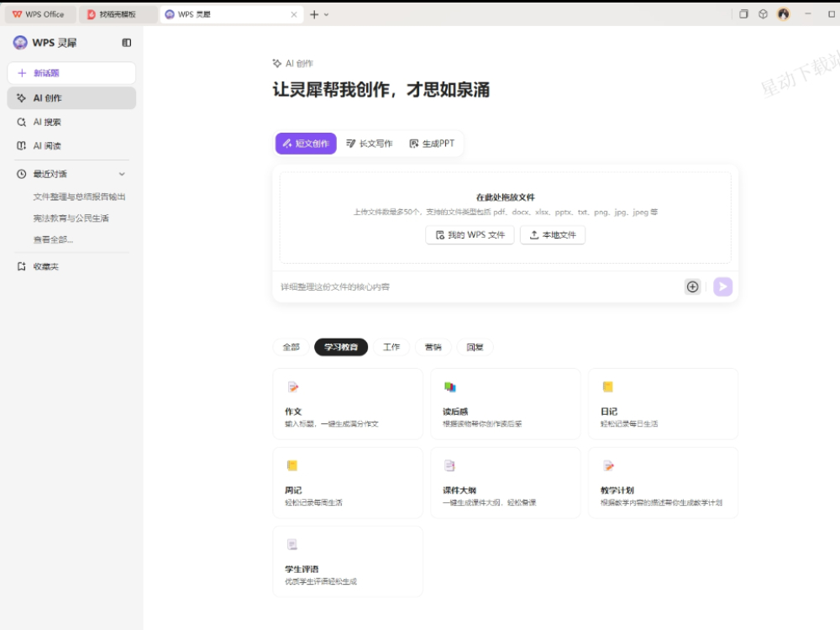Click the purple send arrow button
Screen dimensions: 840x630
click(x=722, y=286)
